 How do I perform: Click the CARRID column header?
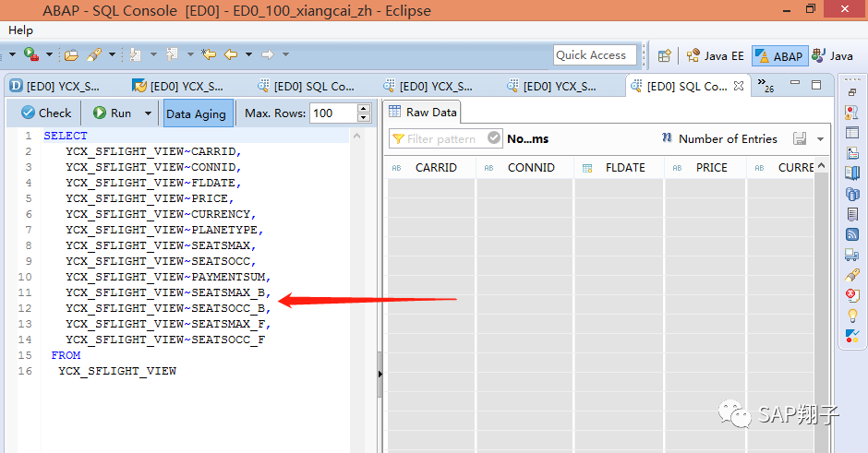pyautogui.click(x=430, y=168)
